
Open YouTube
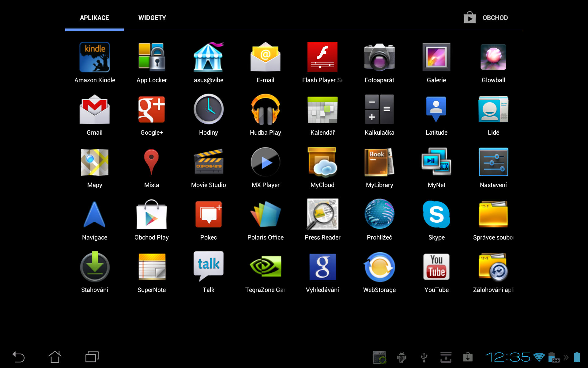436,267
